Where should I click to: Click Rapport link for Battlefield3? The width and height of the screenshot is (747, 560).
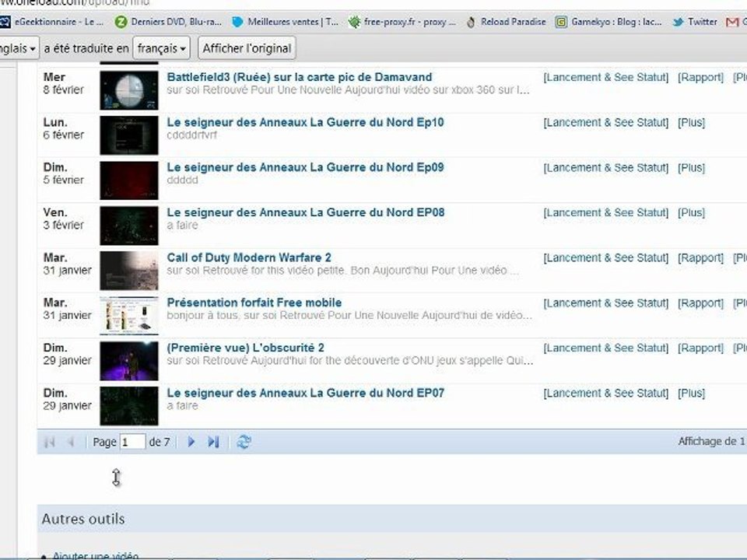click(701, 78)
